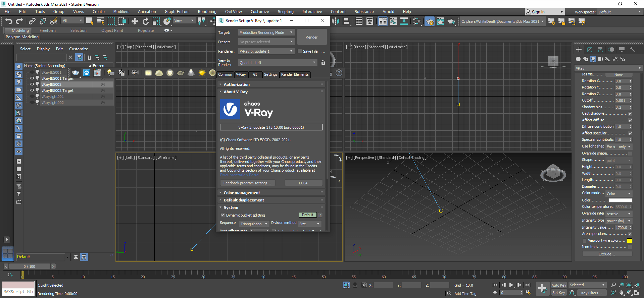Enable the Viewport wire color checkbox
The width and height of the screenshot is (644, 298).
tap(585, 241)
